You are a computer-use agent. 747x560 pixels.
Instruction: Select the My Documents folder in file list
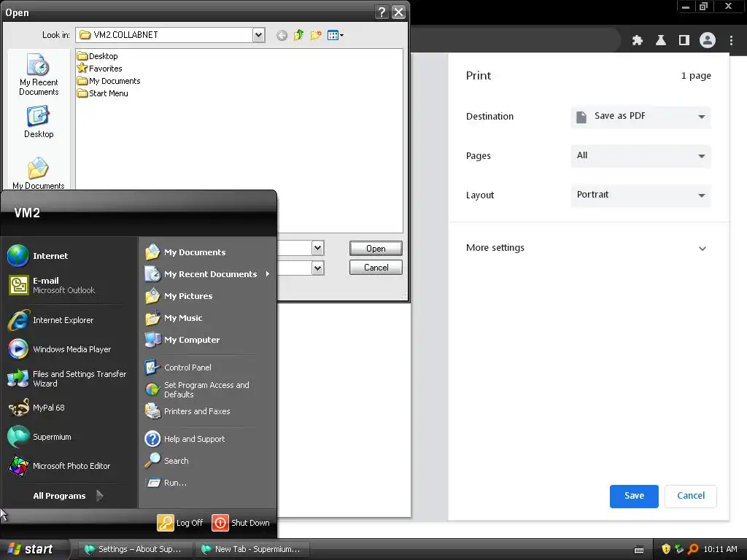pyautogui.click(x=109, y=81)
